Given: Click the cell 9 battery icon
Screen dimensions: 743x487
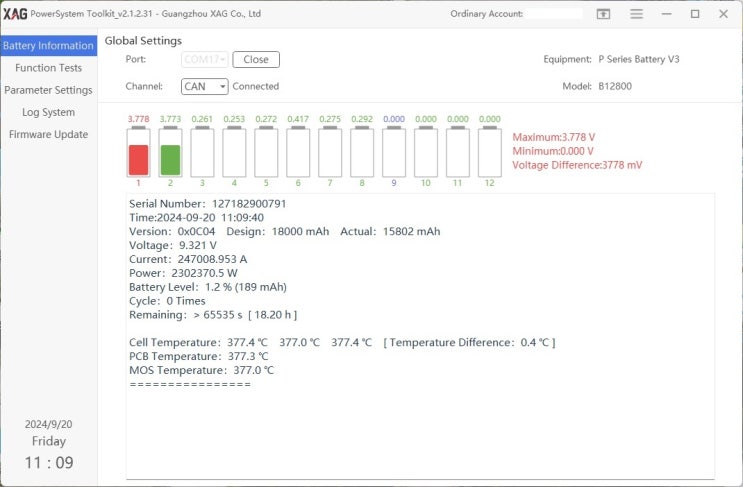Looking at the screenshot, I should point(394,153).
